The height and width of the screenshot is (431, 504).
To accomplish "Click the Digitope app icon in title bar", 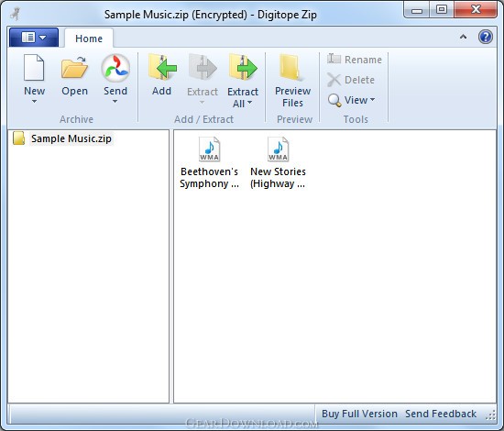I will click(x=15, y=14).
